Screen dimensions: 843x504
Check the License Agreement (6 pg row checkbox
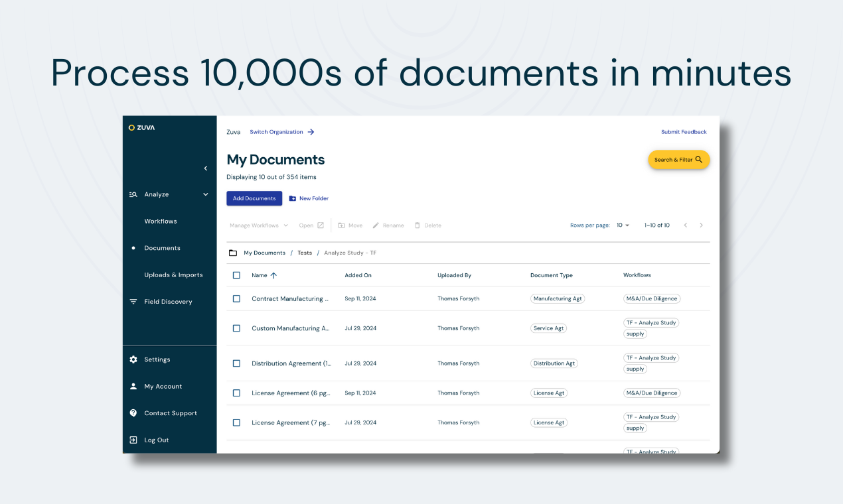coord(236,393)
